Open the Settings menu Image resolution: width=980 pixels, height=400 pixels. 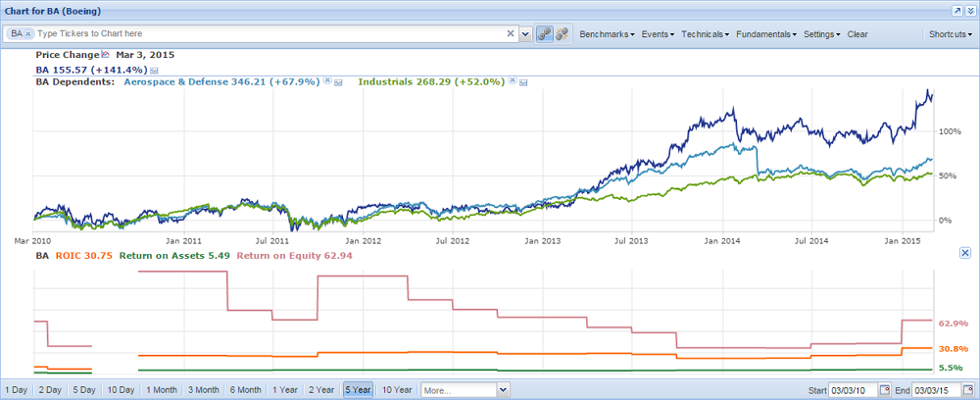pos(821,34)
